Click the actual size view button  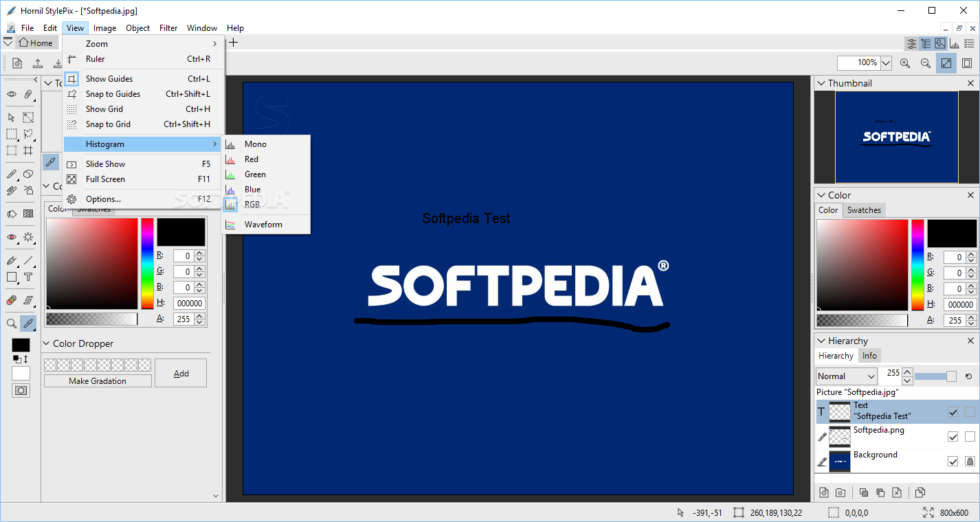coord(967,63)
